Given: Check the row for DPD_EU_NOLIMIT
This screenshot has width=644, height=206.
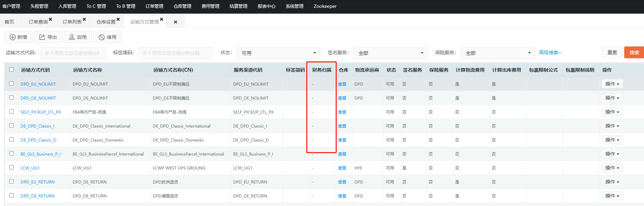Looking at the screenshot, I should (x=11, y=84).
